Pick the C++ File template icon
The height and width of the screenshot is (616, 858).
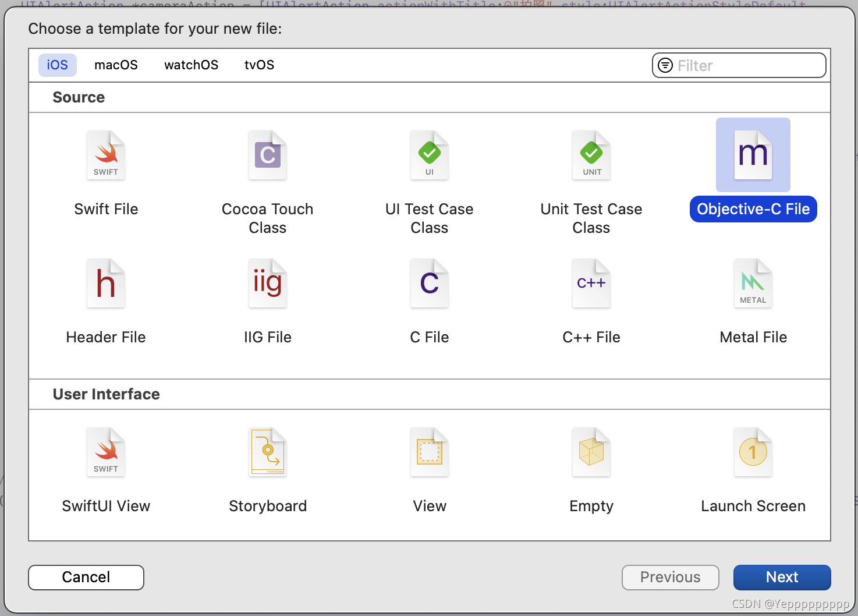point(591,283)
